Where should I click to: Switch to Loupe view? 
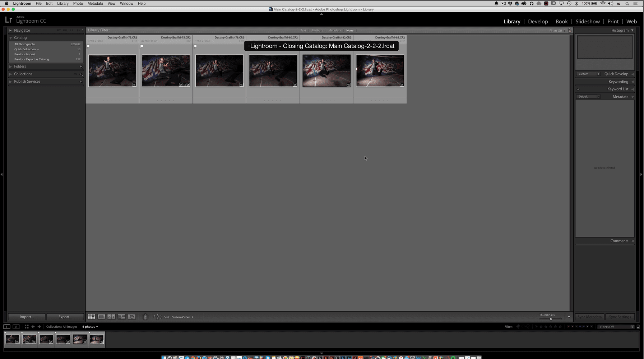point(102,317)
